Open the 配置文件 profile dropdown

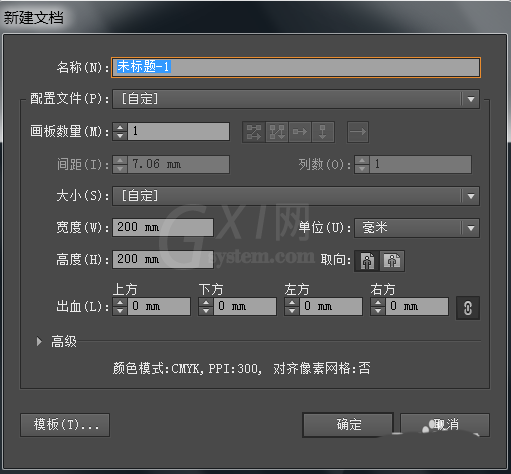pos(296,99)
